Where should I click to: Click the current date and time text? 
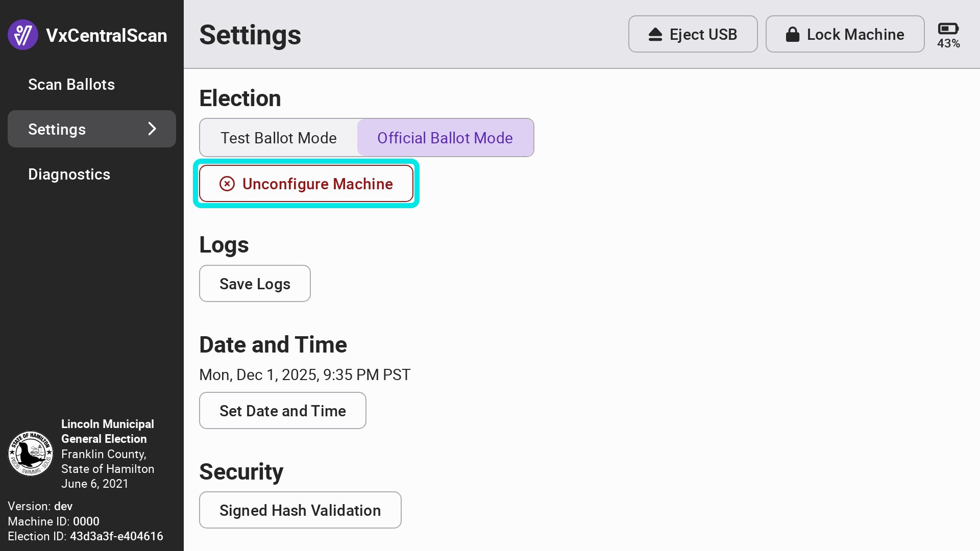pos(305,375)
